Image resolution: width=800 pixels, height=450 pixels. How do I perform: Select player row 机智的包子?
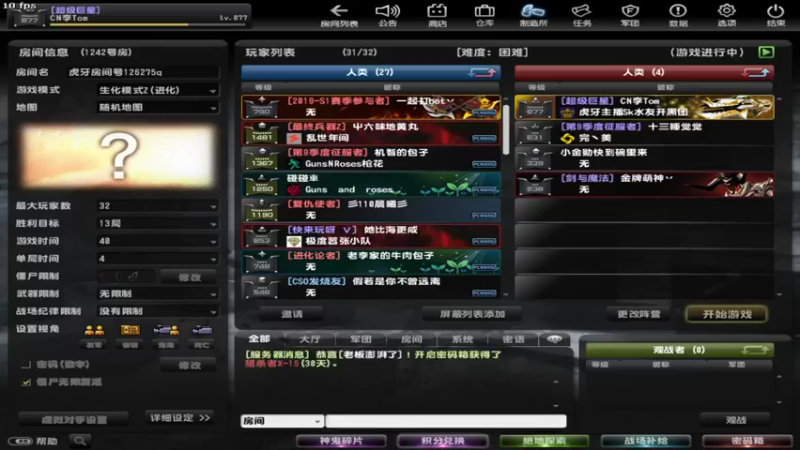tap(371, 159)
